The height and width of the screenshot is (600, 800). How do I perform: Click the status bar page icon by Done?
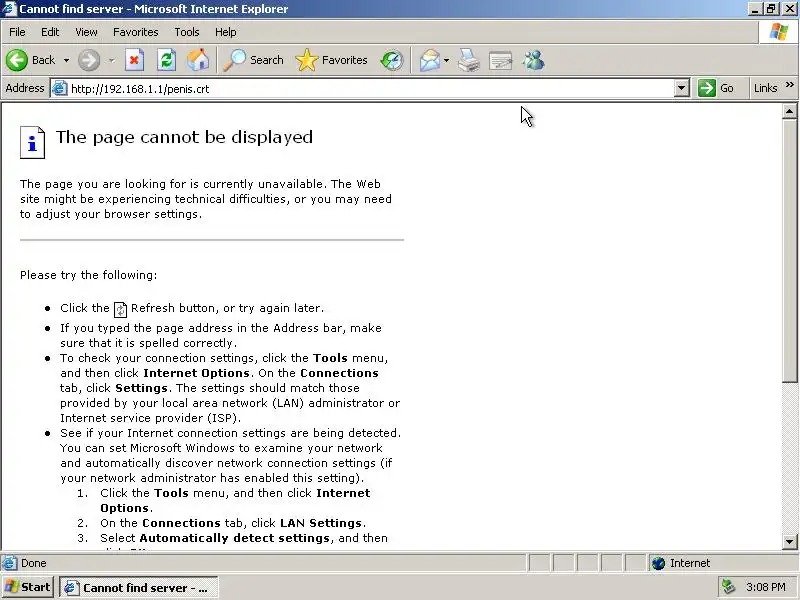coord(9,563)
